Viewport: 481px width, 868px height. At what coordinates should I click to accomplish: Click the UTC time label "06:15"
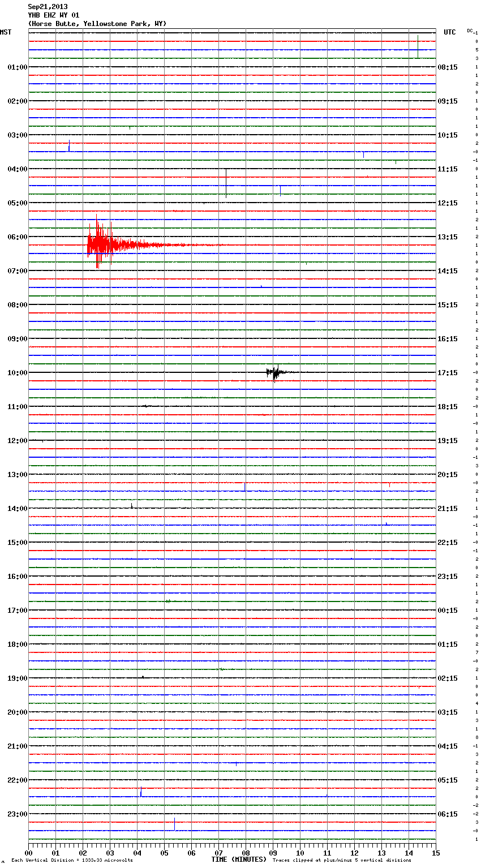point(448,814)
